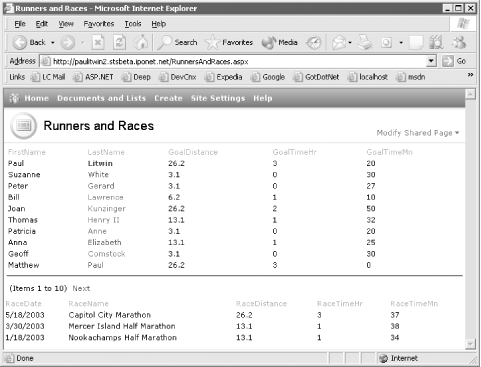Click the scroll down arrow
Viewport: 481px width, 367px height.
click(x=470, y=344)
